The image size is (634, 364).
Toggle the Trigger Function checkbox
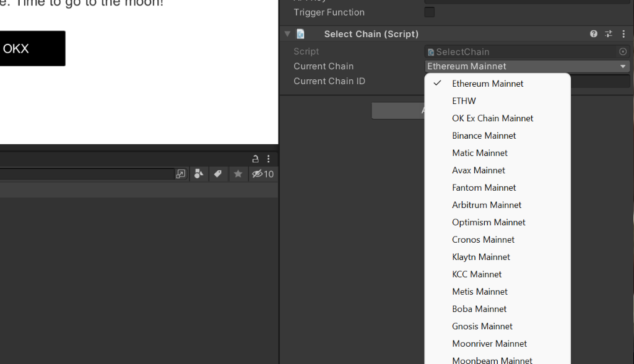pos(430,12)
